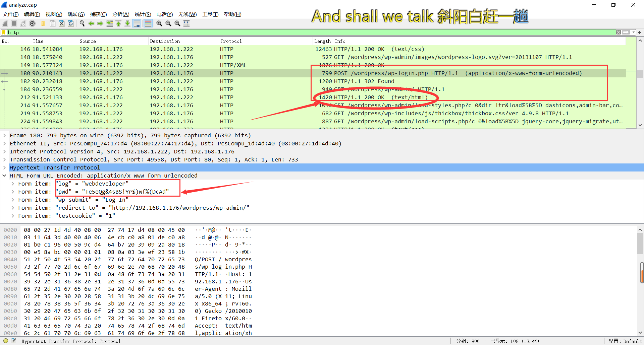Sort by the Source column header
Viewport: 644px width, 345px height.
(113, 41)
